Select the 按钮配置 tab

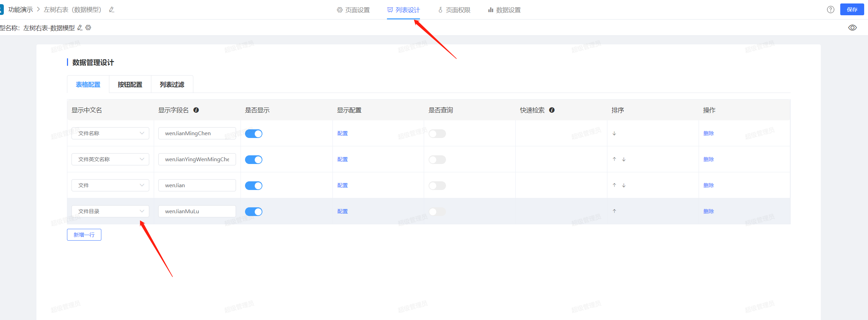coord(130,84)
